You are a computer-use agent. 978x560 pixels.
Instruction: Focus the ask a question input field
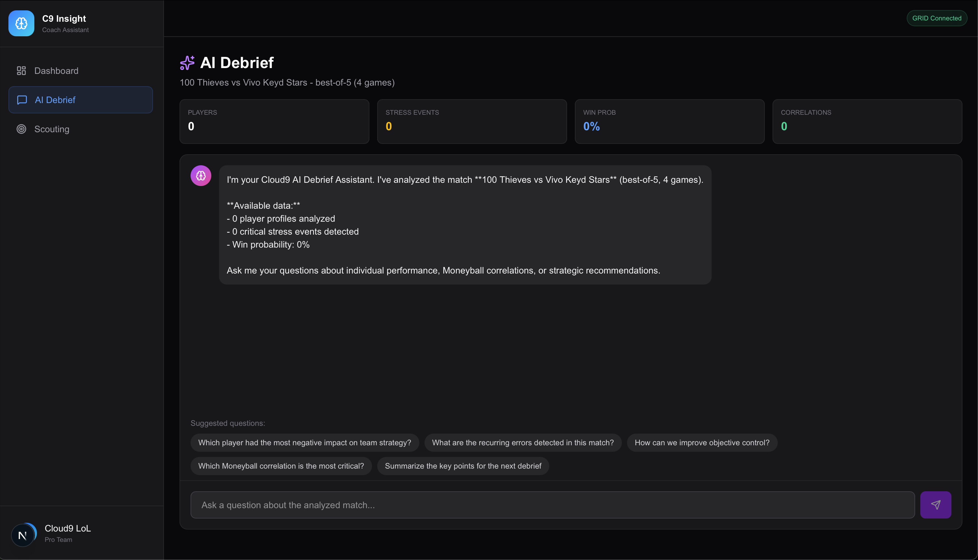(x=552, y=505)
